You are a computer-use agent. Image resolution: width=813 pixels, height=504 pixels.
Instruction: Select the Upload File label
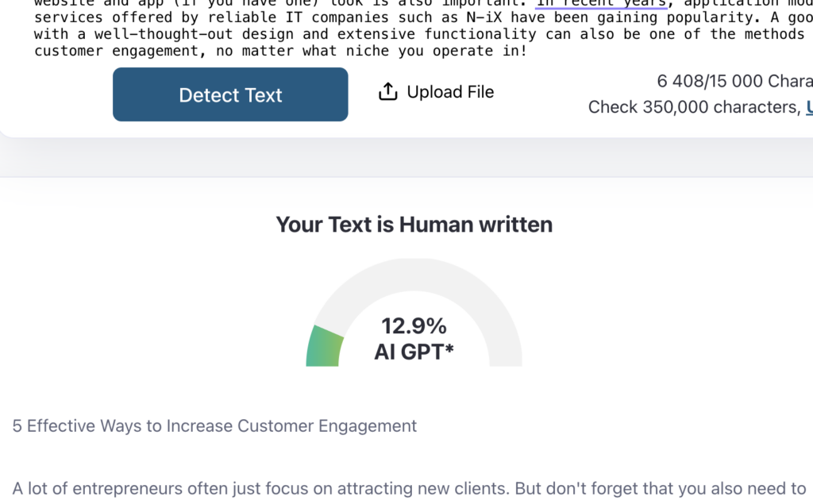[x=450, y=92]
